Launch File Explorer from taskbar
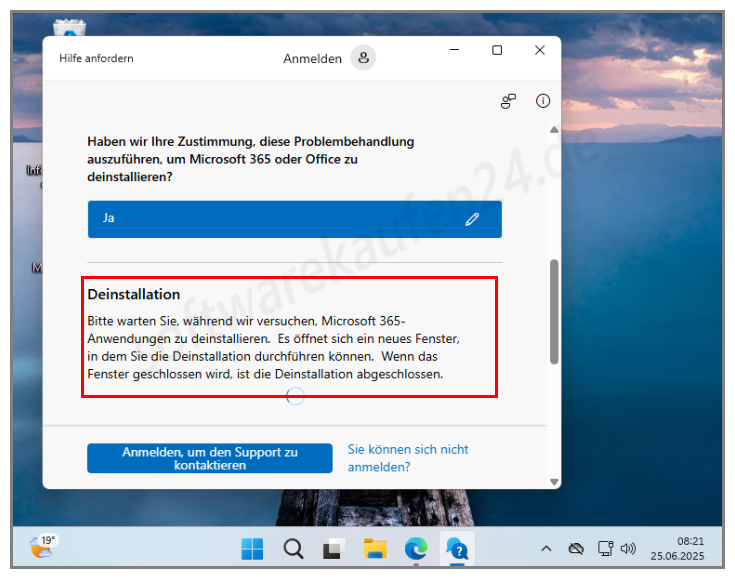This screenshot has width=735, height=579. pos(375,549)
